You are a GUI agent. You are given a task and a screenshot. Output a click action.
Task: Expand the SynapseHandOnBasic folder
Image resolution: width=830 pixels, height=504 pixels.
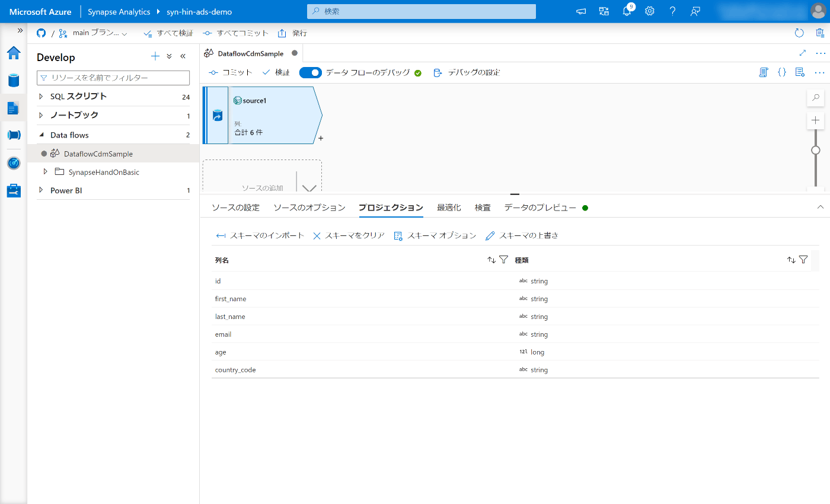[46, 172]
